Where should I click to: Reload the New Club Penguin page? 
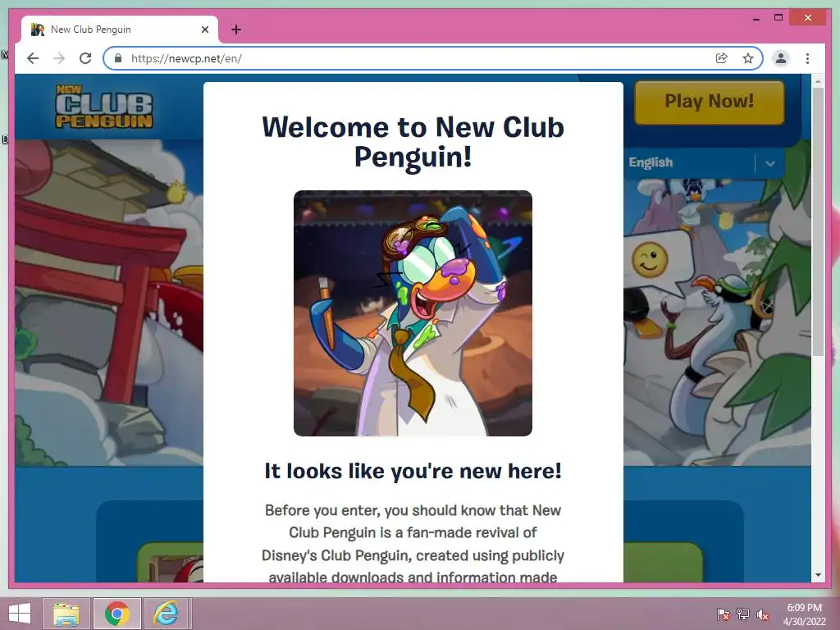pos(85,58)
